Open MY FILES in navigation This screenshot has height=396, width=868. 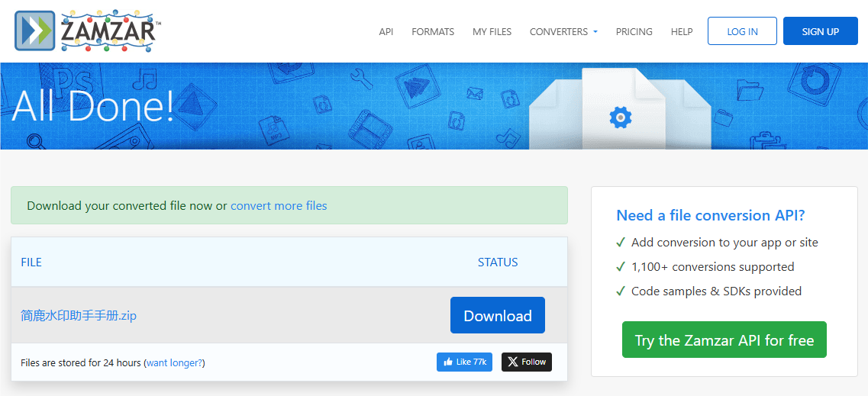tap(492, 31)
